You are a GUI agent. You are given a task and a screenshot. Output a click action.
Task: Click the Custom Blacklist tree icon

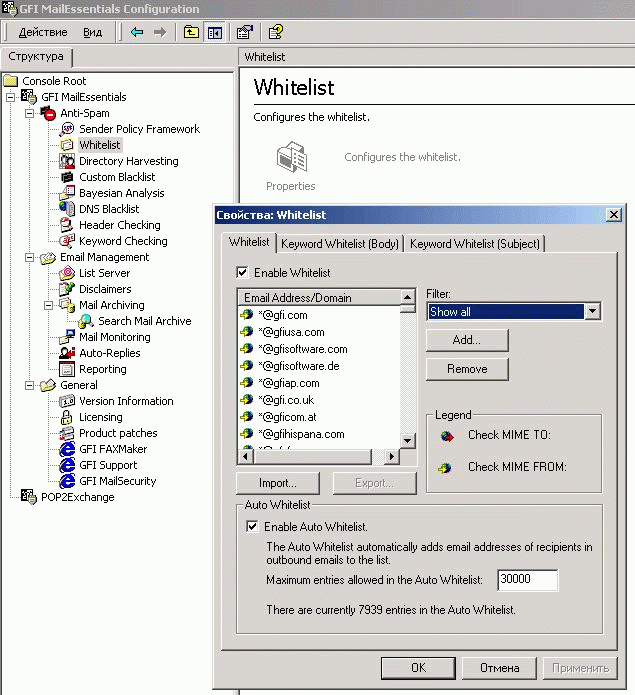(67, 177)
